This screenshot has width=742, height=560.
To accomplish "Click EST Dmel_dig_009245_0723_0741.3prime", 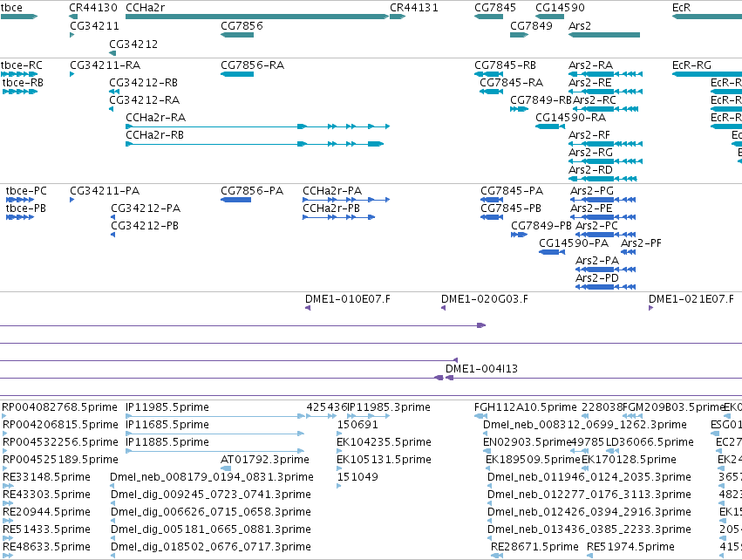I will pos(211,495).
